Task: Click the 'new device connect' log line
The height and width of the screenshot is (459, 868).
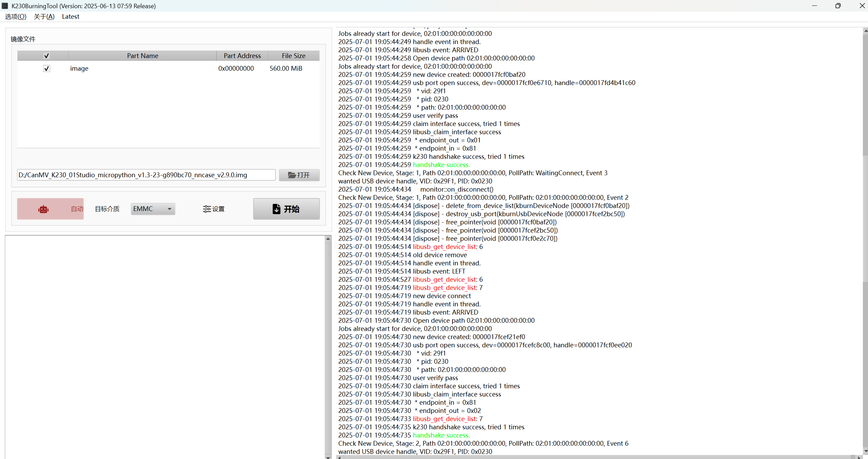Action: [x=405, y=296]
